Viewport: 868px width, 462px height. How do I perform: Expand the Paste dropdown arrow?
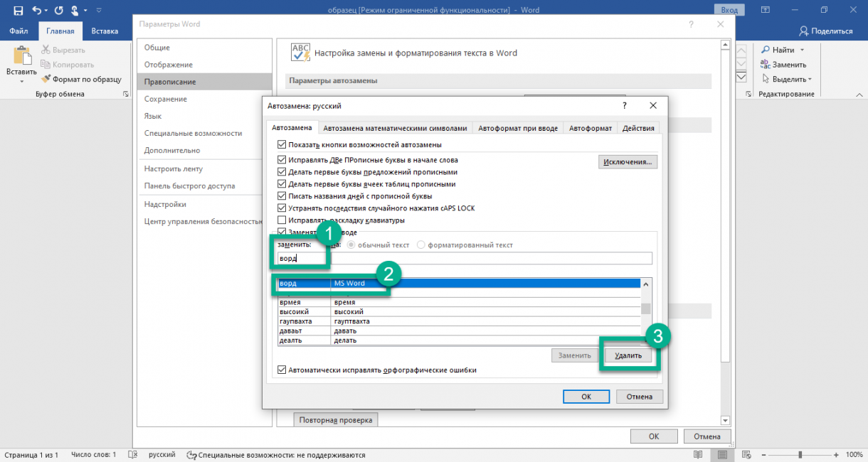click(21, 81)
